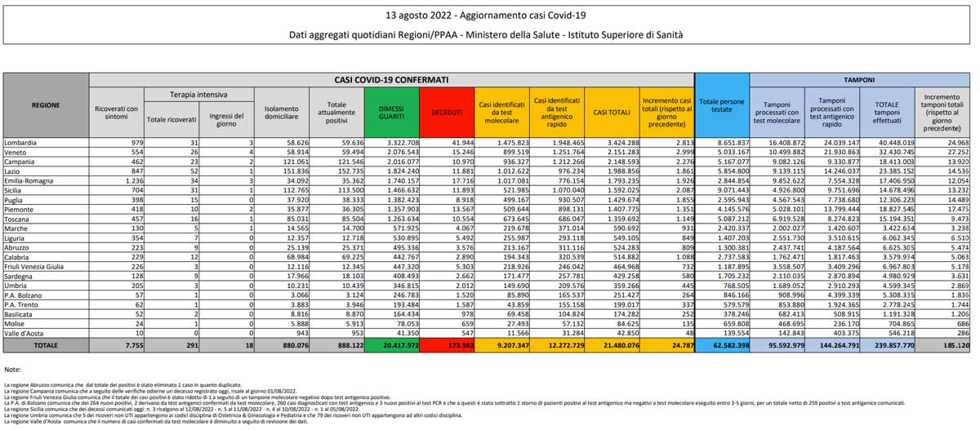Select the TAMPONI section header
The width and height of the screenshot is (980, 430).
coord(861,80)
